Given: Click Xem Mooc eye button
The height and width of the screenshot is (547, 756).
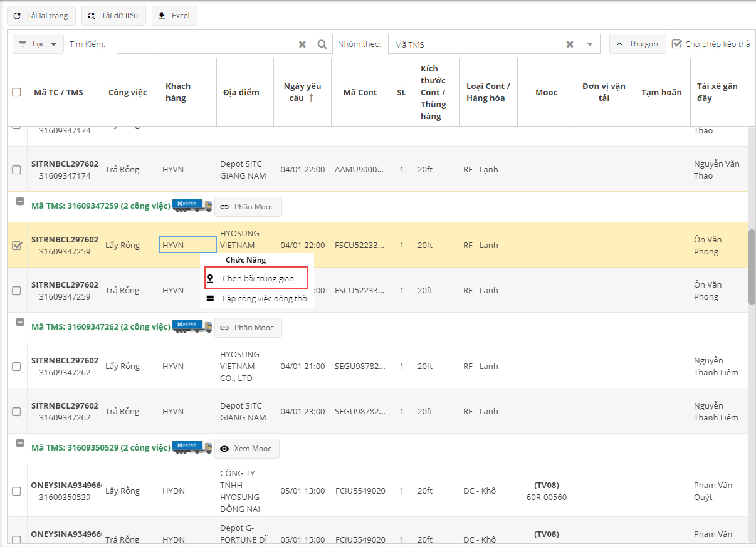Looking at the screenshot, I should pyautogui.click(x=247, y=449).
